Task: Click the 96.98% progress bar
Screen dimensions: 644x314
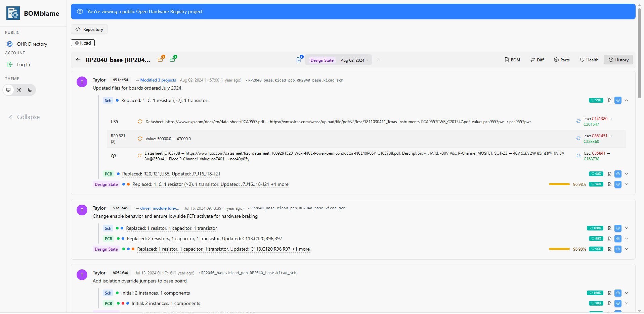Action: [x=559, y=184]
